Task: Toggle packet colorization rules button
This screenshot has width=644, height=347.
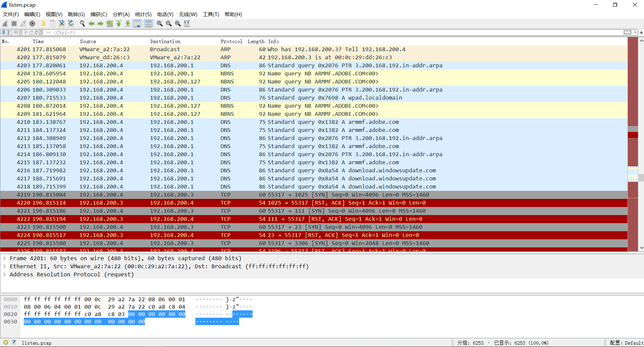Action: tap(148, 24)
